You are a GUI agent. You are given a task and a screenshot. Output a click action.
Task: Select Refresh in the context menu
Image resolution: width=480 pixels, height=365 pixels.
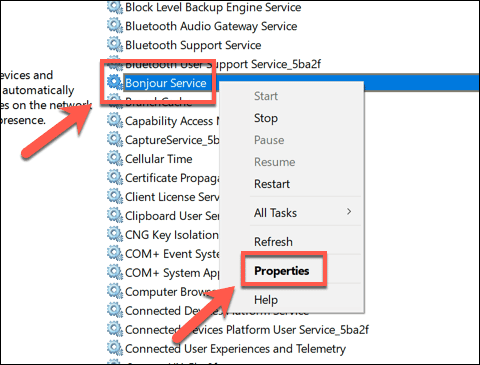pos(273,242)
